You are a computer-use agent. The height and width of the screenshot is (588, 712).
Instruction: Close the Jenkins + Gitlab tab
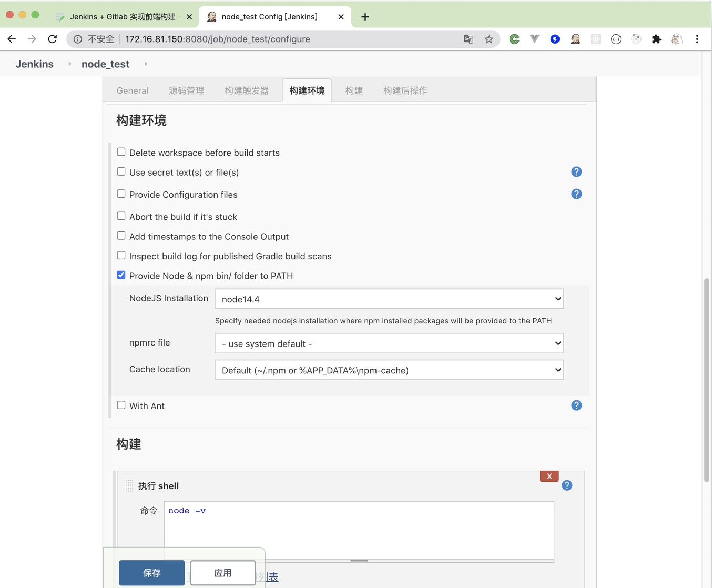tap(189, 17)
